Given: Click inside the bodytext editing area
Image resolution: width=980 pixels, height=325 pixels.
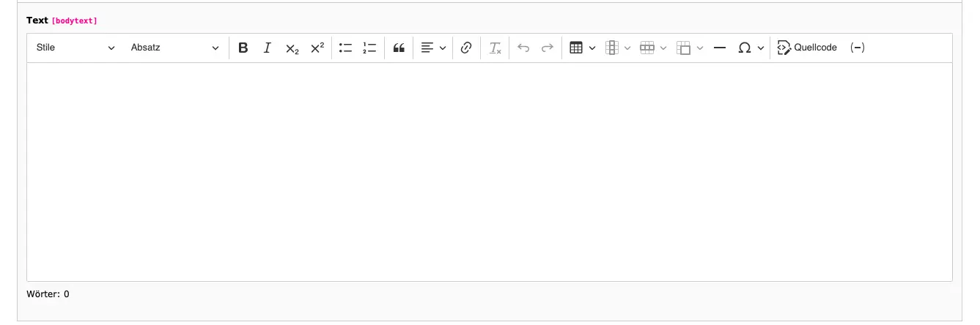Looking at the screenshot, I should [489, 172].
